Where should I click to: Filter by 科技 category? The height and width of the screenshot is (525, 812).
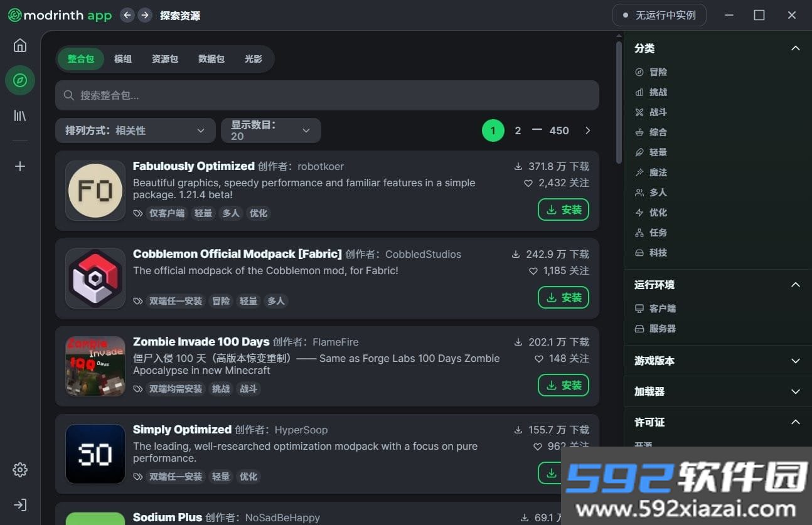click(651, 253)
